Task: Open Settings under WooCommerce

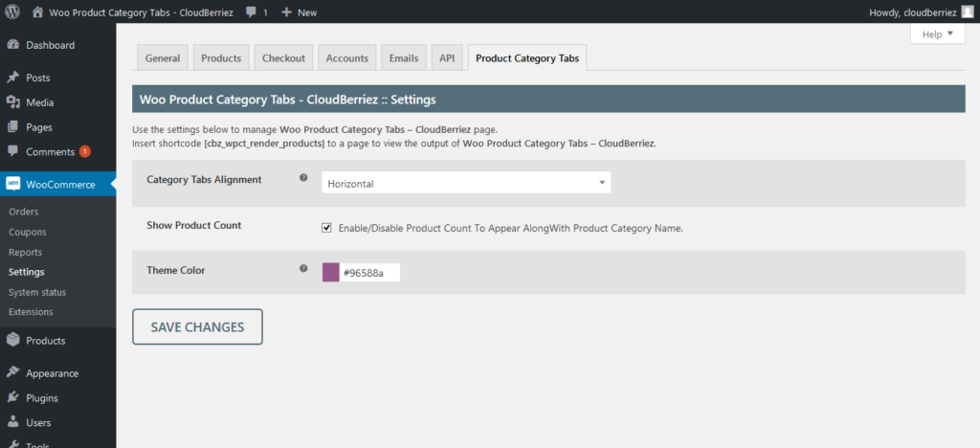Action: (x=26, y=273)
